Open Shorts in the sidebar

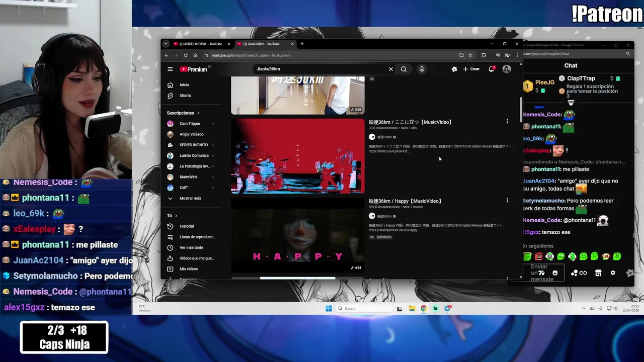click(185, 96)
